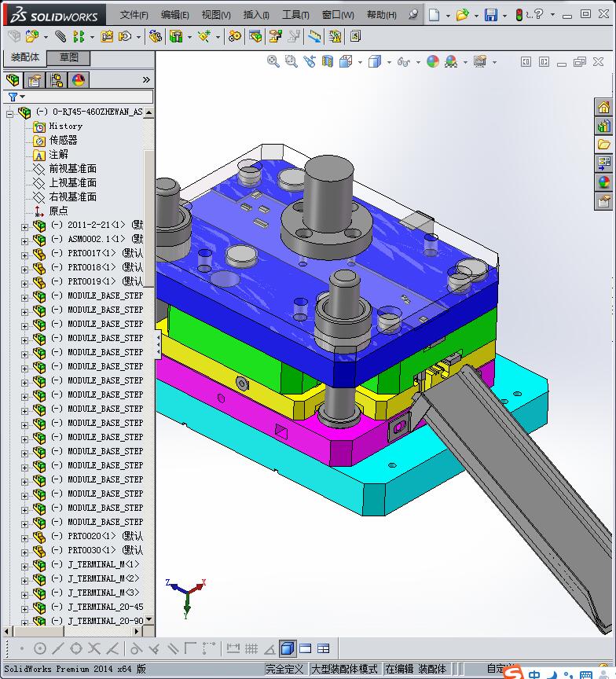The width and height of the screenshot is (616, 679).
Task: Click the Zoom to Fit magnifier icon
Action: 273,61
